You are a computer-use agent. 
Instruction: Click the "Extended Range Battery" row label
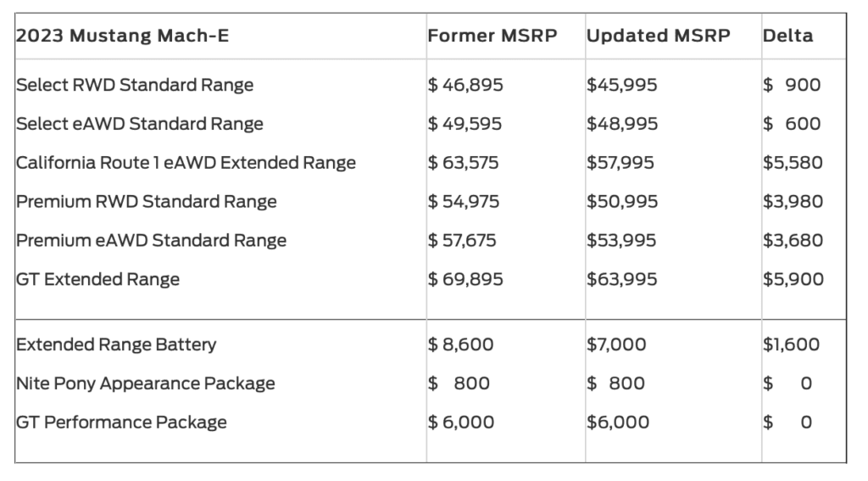[x=116, y=344]
